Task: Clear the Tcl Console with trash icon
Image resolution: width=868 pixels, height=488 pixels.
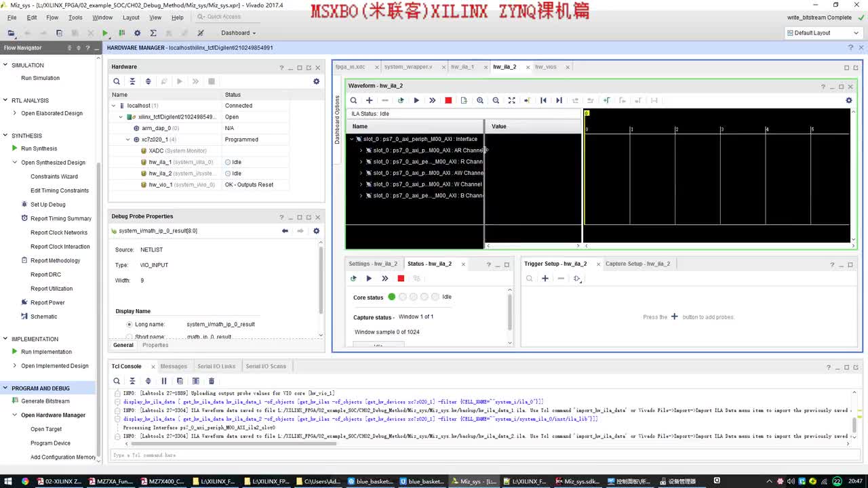Action: [211, 381]
